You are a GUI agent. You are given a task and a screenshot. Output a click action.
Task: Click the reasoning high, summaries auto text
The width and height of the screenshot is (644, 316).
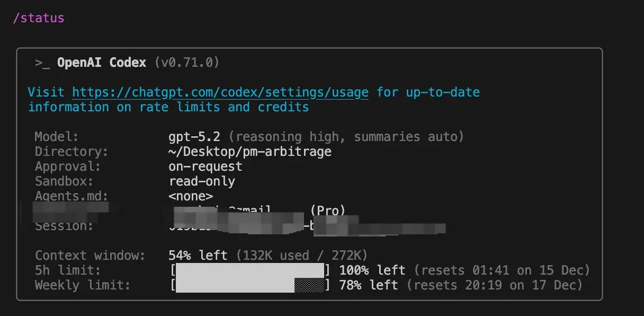pyautogui.click(x=349, y=137)
